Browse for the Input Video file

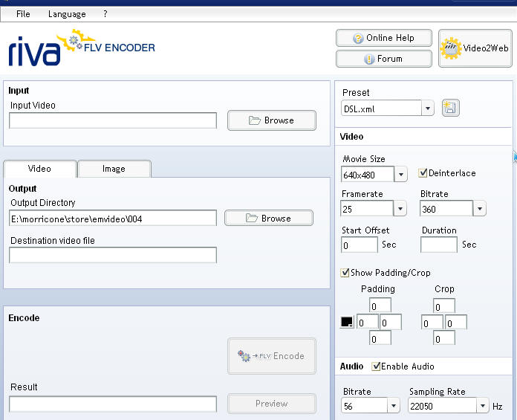tap(272, 120)
